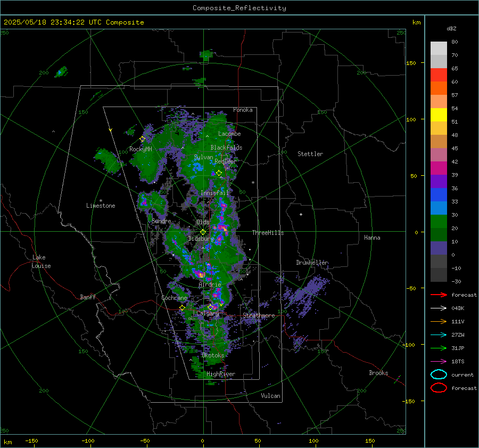The image size is (479, 448).
Task: Select the cyan 27ZW arrow icon
Action: [x=439, y=335]
